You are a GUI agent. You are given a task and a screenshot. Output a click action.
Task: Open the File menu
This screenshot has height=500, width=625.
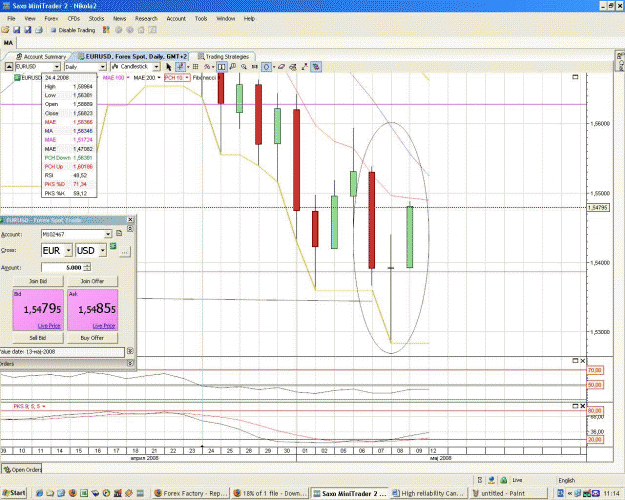pyautogui.click(x=11, y=18)
